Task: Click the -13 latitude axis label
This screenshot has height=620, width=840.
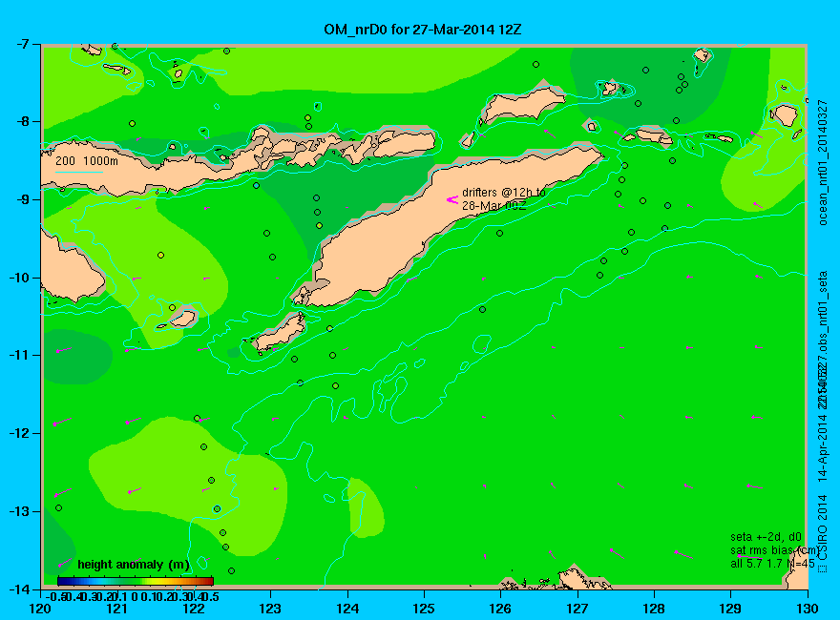Action: (18, 511)
